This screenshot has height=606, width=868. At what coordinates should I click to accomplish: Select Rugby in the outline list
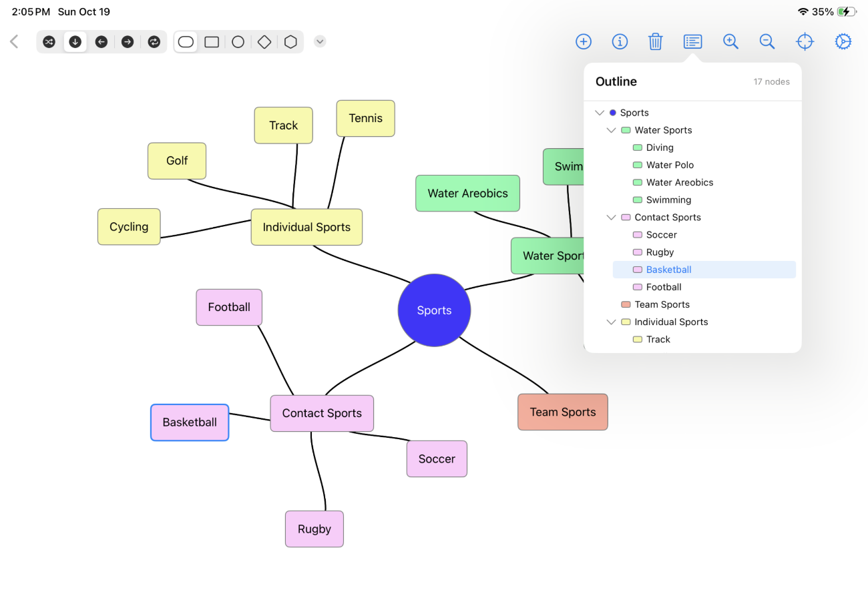click(x=660, y=252)
